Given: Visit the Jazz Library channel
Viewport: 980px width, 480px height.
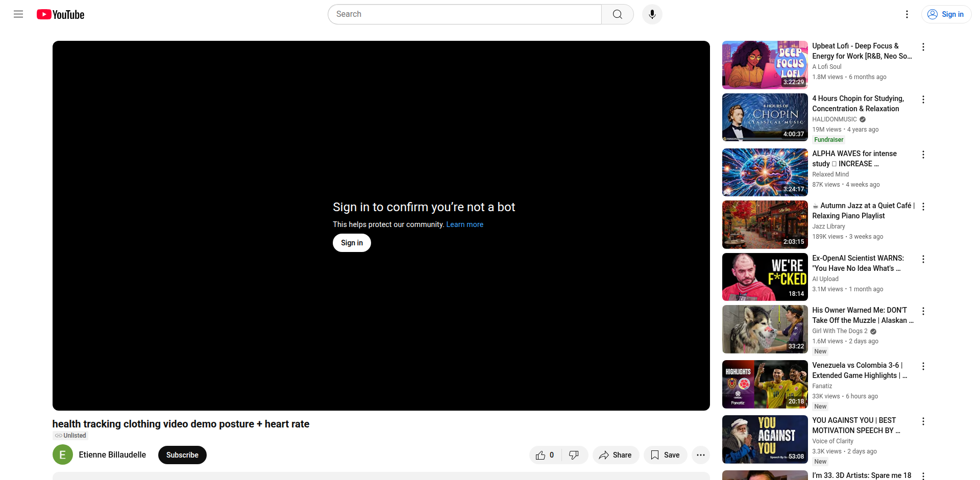Looking at the screenshot, I should [828, 226].
